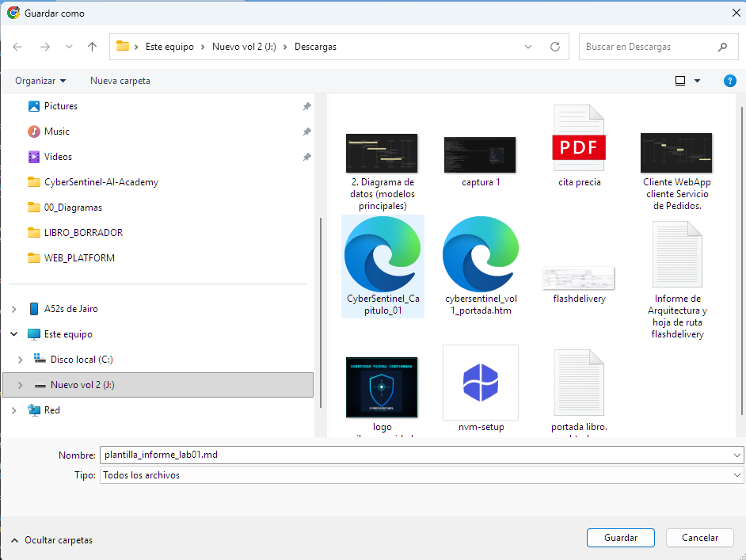The width and height of the screenshot is (746, 560).
Task: Click the Nombre filename input field
Action: 416,455
